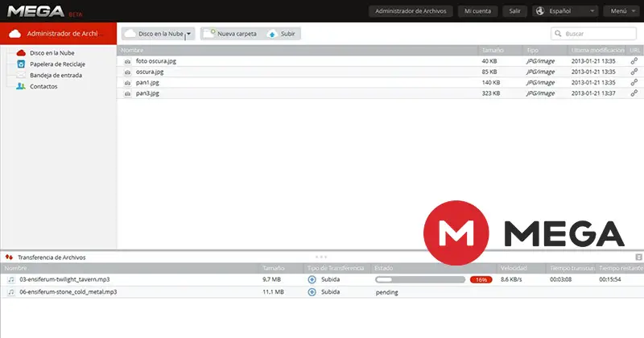
Task: Open Disco en la Nube in the sidebar
Action: pyautogui.click(x=52, y=53)
